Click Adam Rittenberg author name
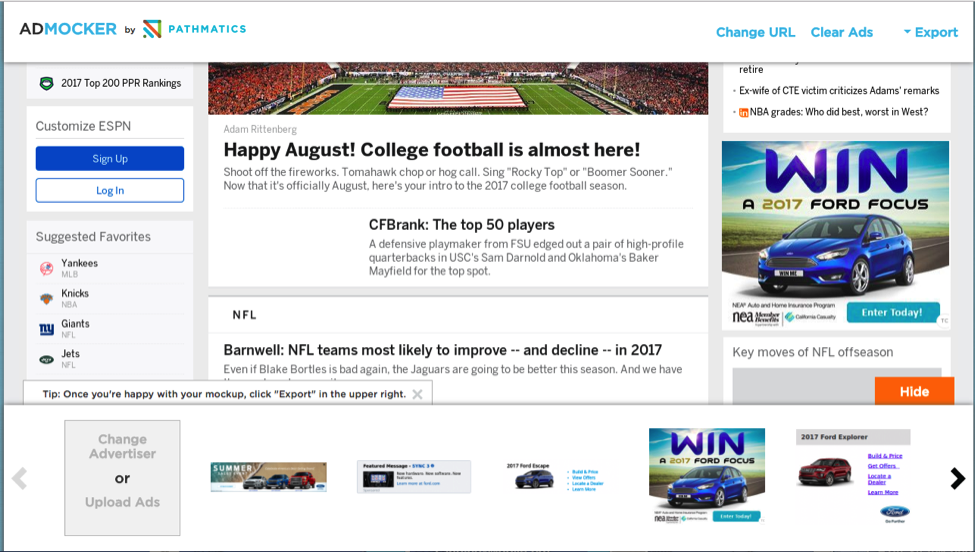This screenshot has width=975, height=553. (x=260, y=129)
